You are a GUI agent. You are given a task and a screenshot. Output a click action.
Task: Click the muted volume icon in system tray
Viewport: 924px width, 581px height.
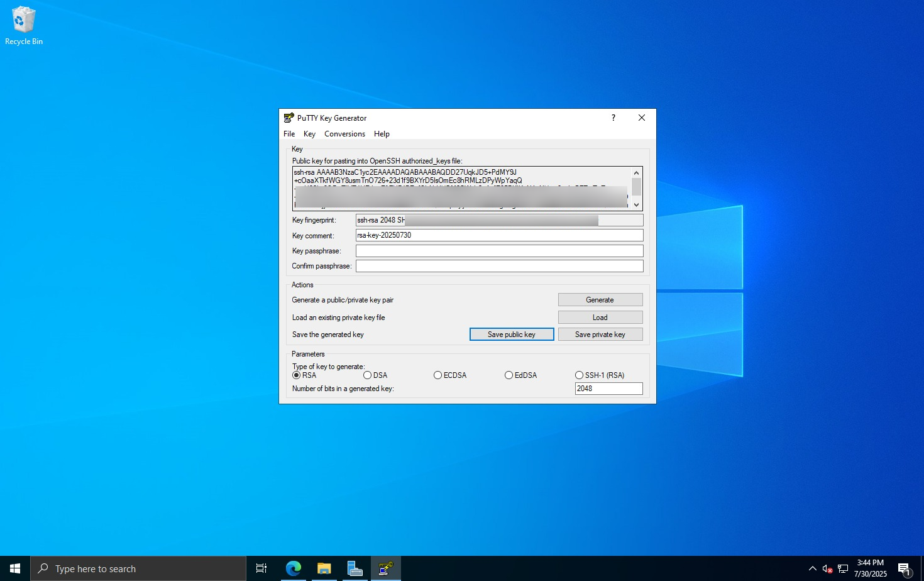coord(828,568)
